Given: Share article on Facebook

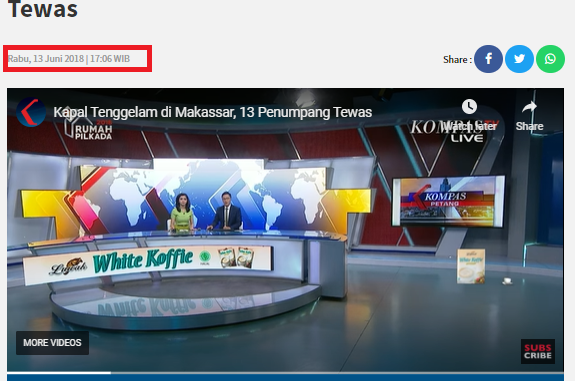Looking at the screenshot, I should [x=488, y=59].
